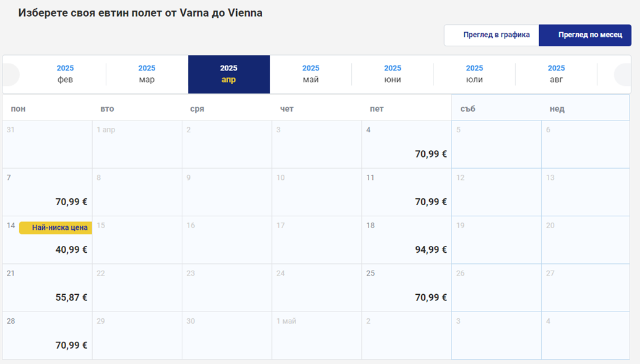Select the active 2025 апр tab
The image size is (640, 364).
pos(229,74)
